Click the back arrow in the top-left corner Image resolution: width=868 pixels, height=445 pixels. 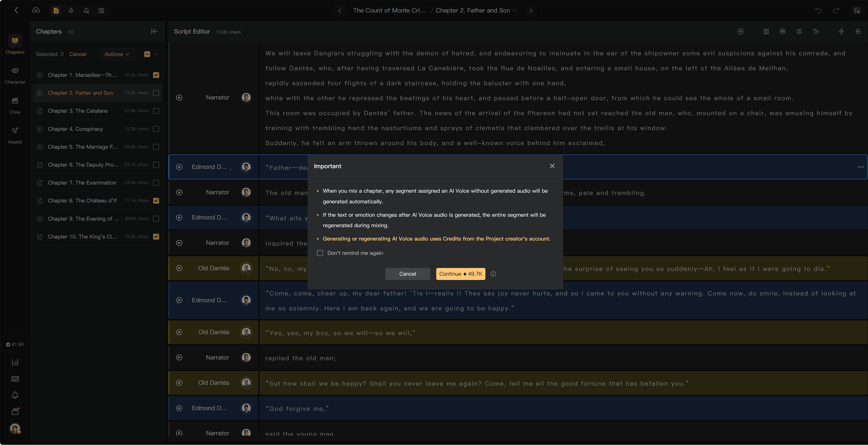[x=16, y=10]
